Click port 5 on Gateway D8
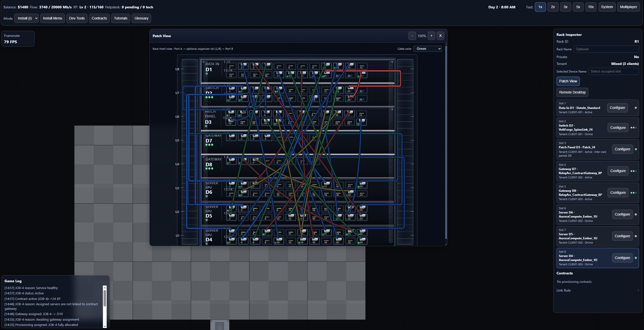 pyautogui.click(x=279, y=161)
